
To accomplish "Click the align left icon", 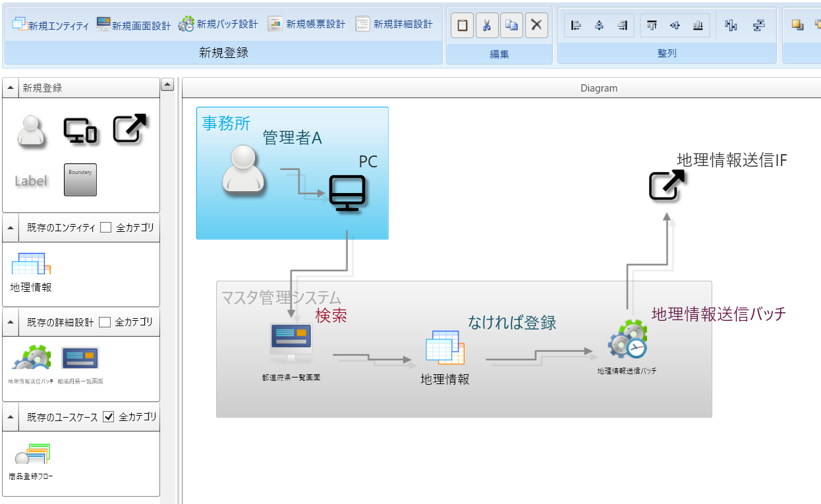I will (576, 26).
